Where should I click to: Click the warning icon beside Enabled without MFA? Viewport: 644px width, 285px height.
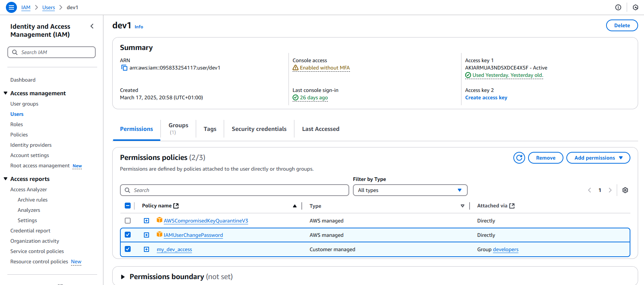click(296, 68)
